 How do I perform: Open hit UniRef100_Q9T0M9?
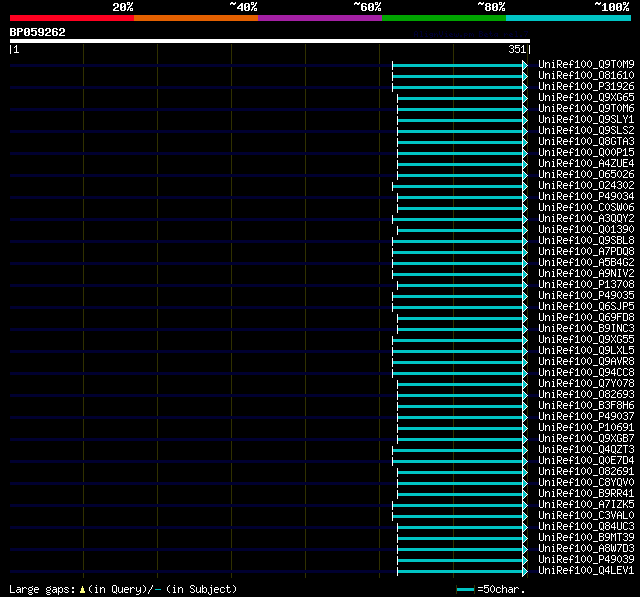[586, 64]
